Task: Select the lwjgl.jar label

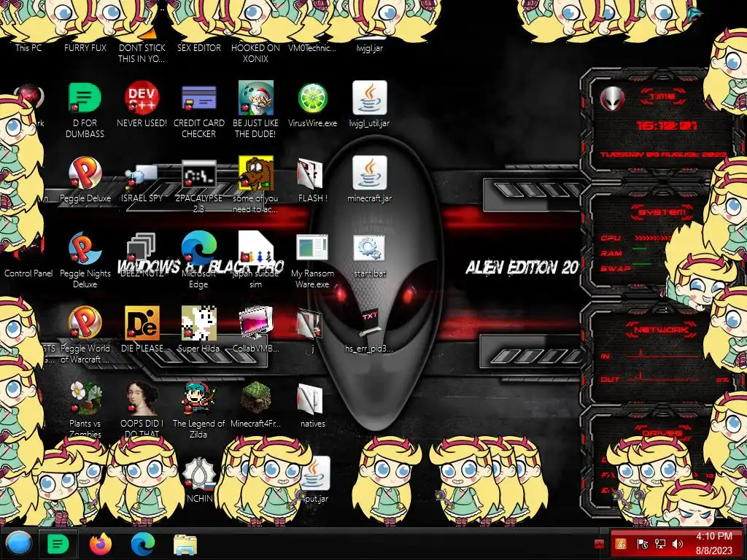Action: 369,47
